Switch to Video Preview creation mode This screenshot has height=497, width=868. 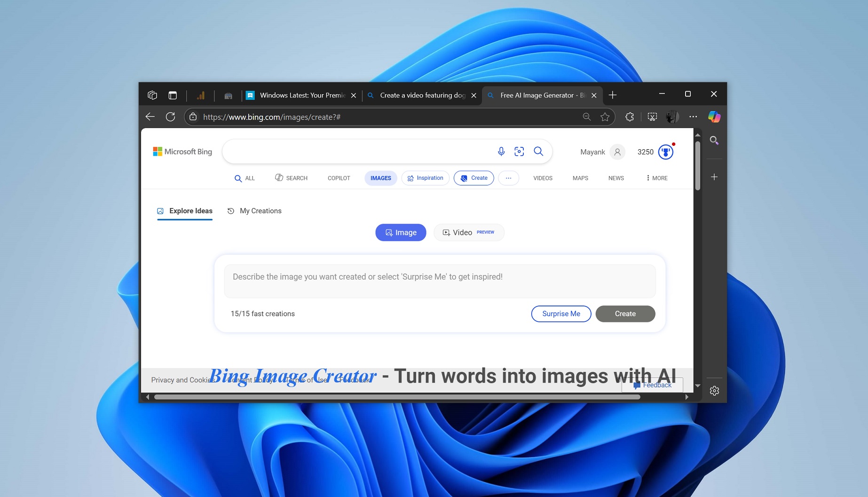[469, 232]
